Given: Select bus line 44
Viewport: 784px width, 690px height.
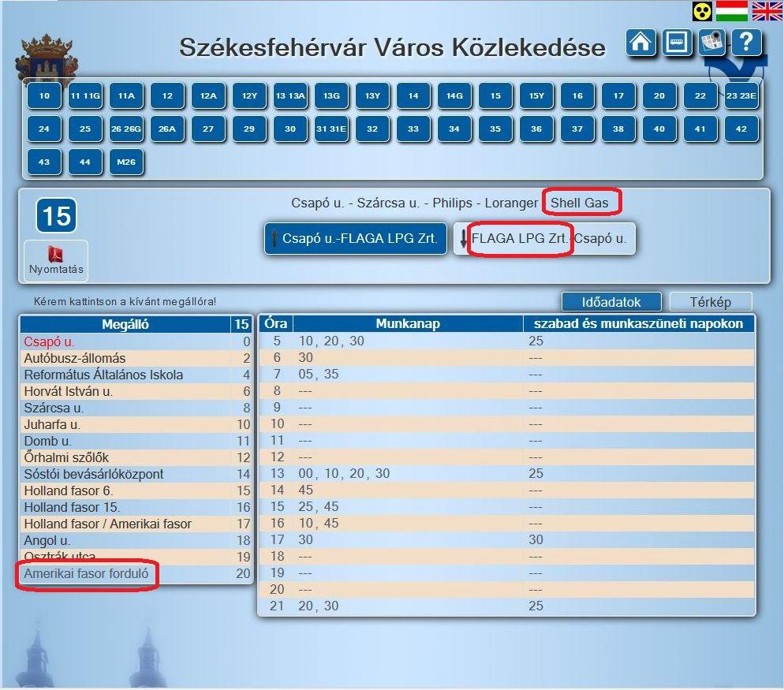Looking at the screenshot, I should click(85, 162).
